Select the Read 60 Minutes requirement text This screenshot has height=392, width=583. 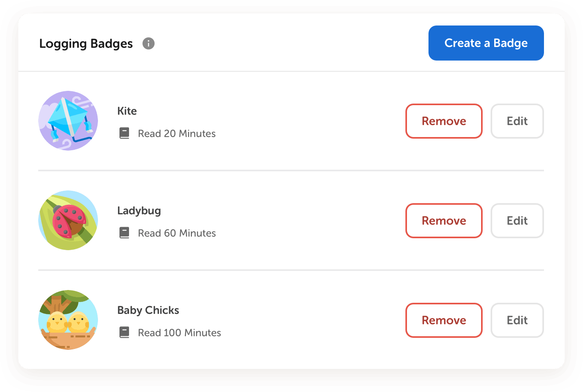coord(177,233)
